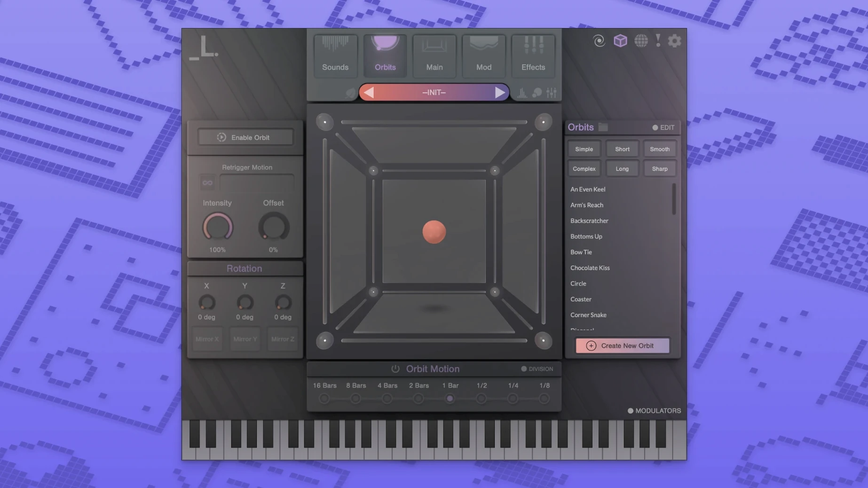Select the 4 Bars radio button
This screenshot has height=488, width=868.
pos(387,399)
